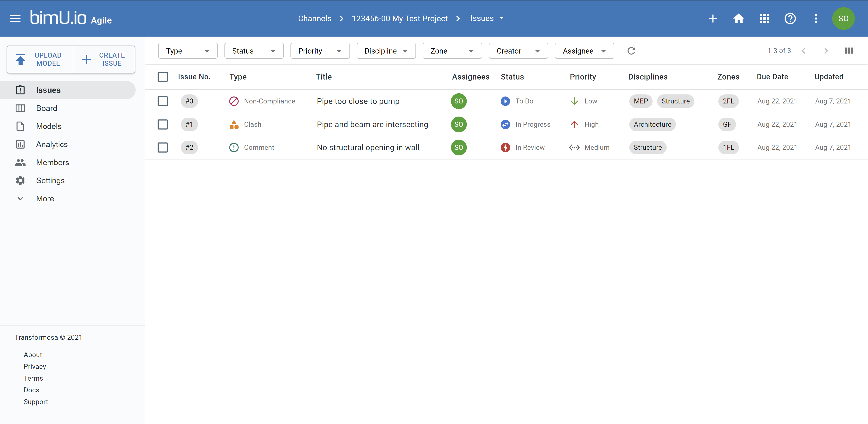Open Channels breadcrumb link

click(x=314, y=19)
